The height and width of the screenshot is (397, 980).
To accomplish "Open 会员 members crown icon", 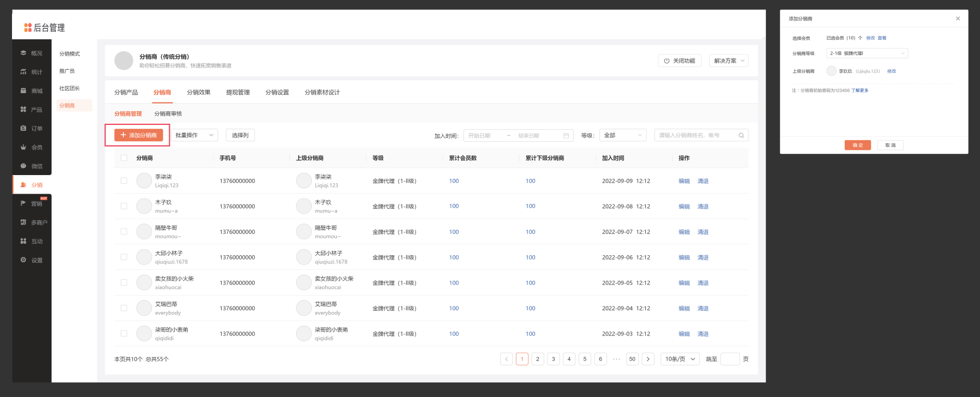I will click(x=23, y=147).
